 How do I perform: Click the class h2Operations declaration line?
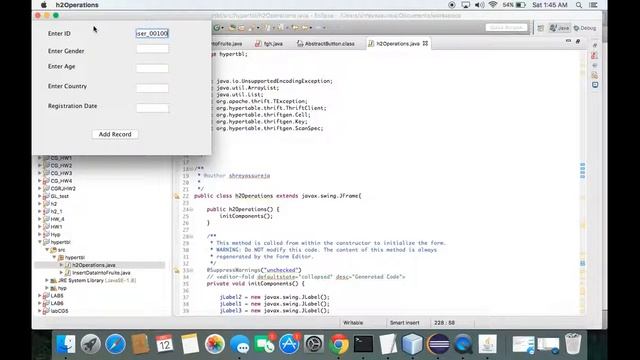point(278,196)
